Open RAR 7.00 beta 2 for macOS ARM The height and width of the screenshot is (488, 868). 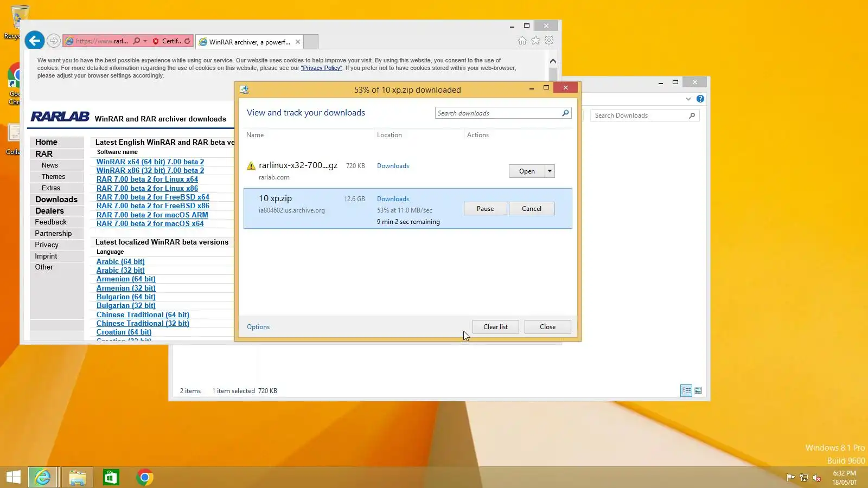(x=152, y=215)
